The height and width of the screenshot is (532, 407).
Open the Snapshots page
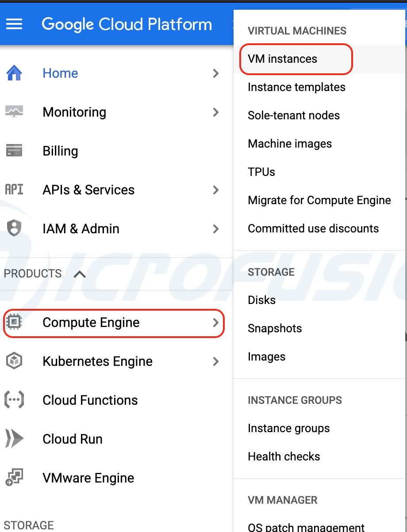point(275,328)
